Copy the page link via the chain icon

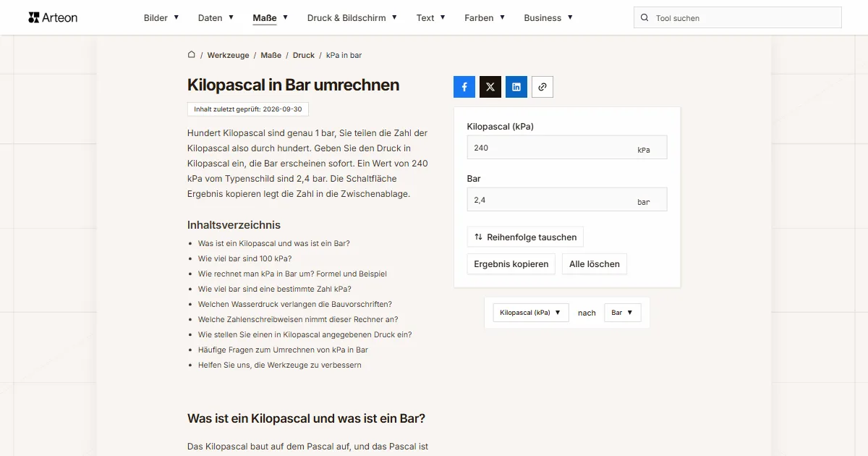[x=542, y=87]
